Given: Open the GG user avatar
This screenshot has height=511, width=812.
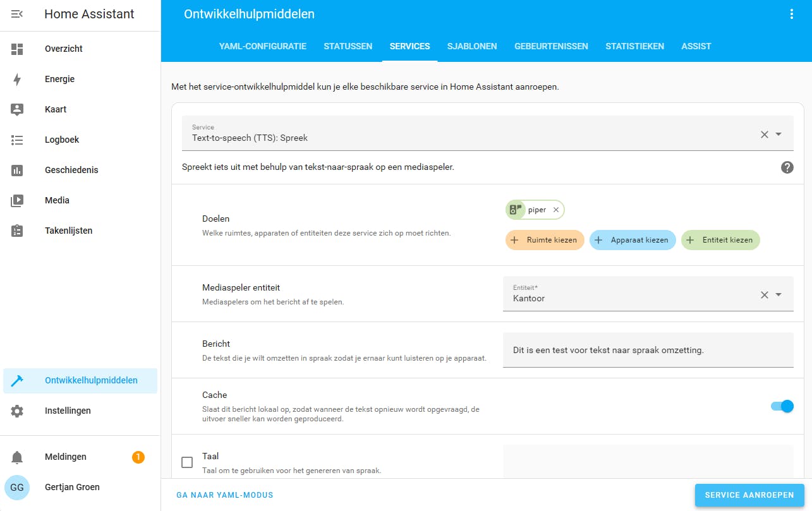Looking at the screenshot, I should pyautogui.click(x=17, y=487).
